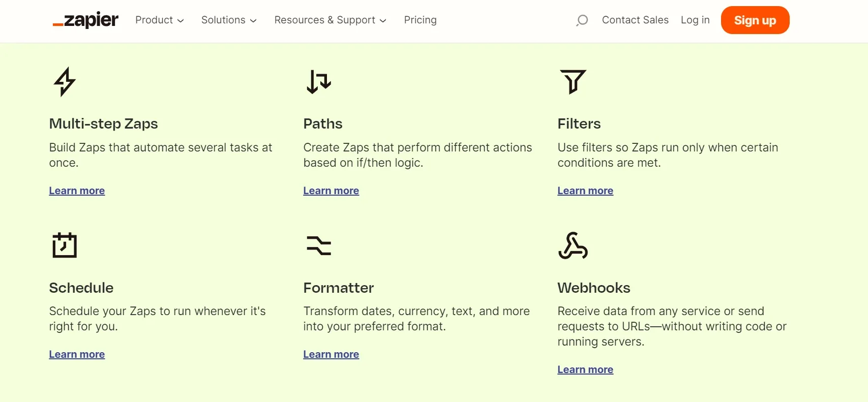Open the search magnifier icon
Screen dimensions: 868x402
click(x=582, y=20)
